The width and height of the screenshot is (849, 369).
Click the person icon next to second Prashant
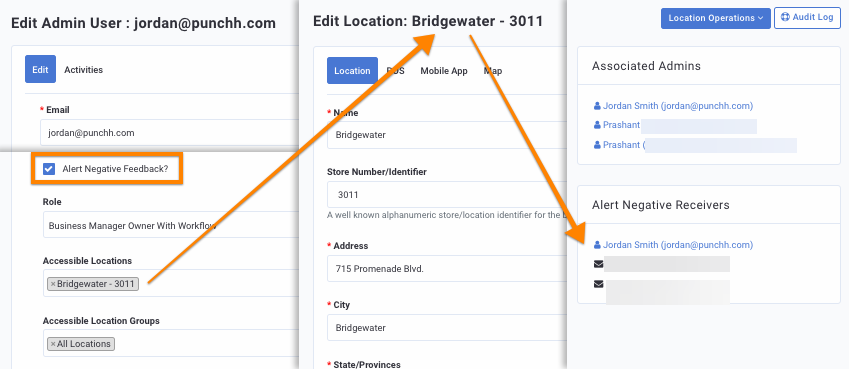[597, 145]
